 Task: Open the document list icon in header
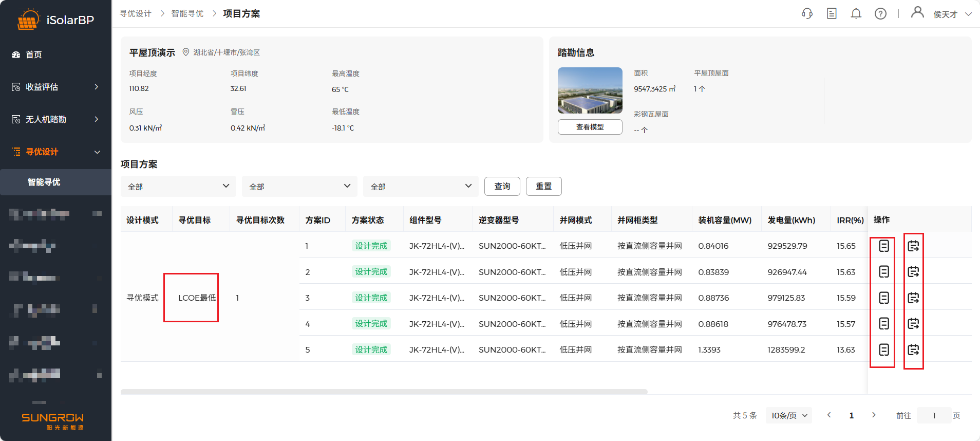[832, 14]
